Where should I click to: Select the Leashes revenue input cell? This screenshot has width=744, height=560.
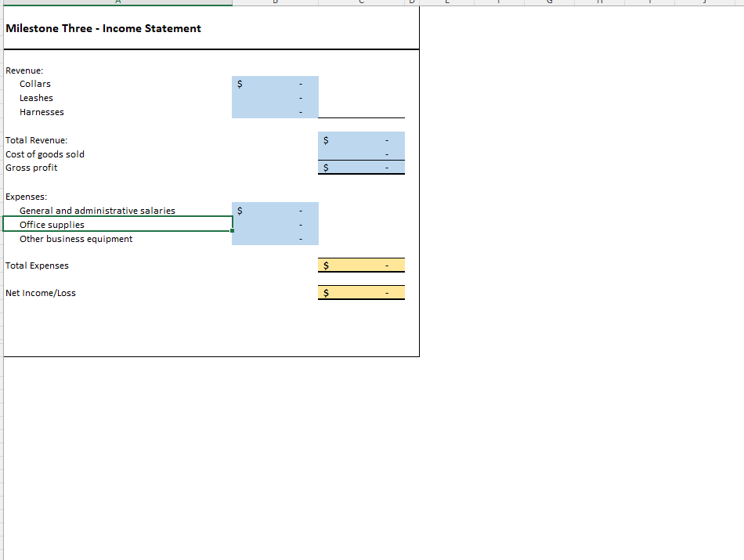click(x=275, y=97)
